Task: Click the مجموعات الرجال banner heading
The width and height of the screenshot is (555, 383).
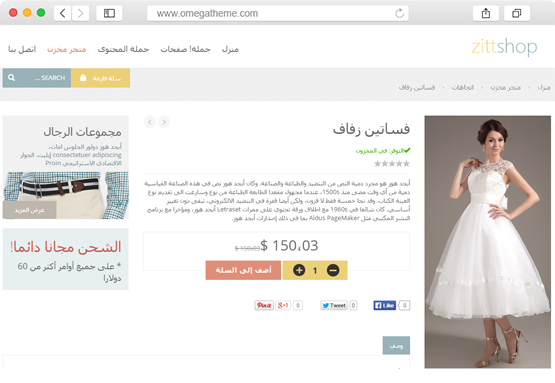Action: [x=82, y=132]
